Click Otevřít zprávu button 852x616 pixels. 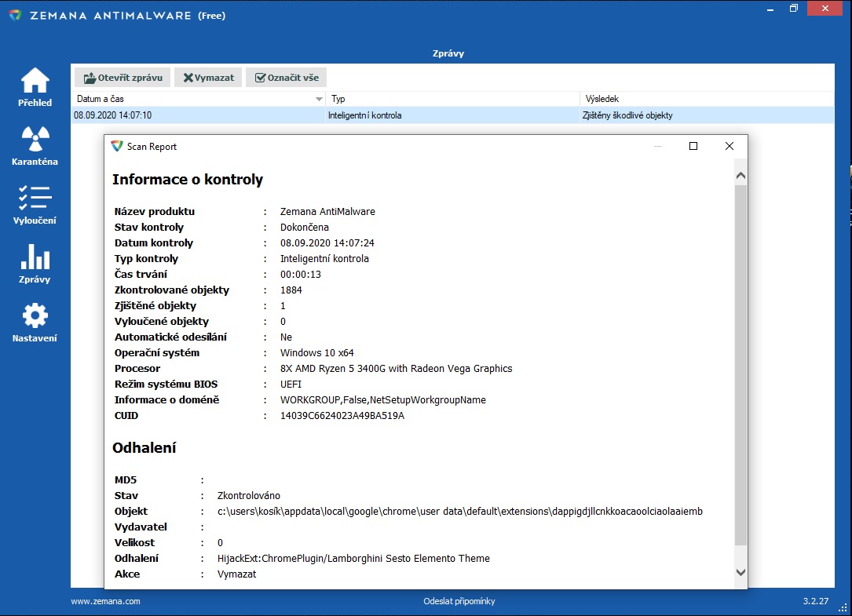click(x=123, y=78)
